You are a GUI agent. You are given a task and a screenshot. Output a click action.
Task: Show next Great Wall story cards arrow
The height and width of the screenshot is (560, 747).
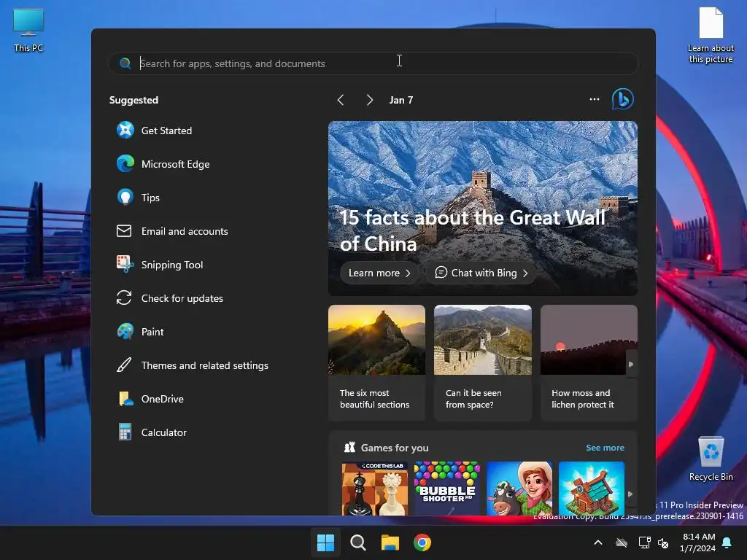tap(631, 365)
